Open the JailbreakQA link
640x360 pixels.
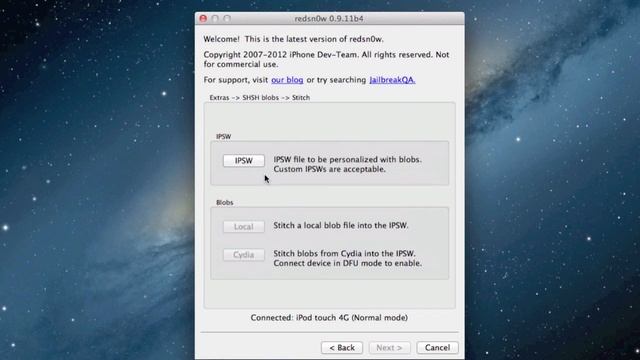[392, 80]
